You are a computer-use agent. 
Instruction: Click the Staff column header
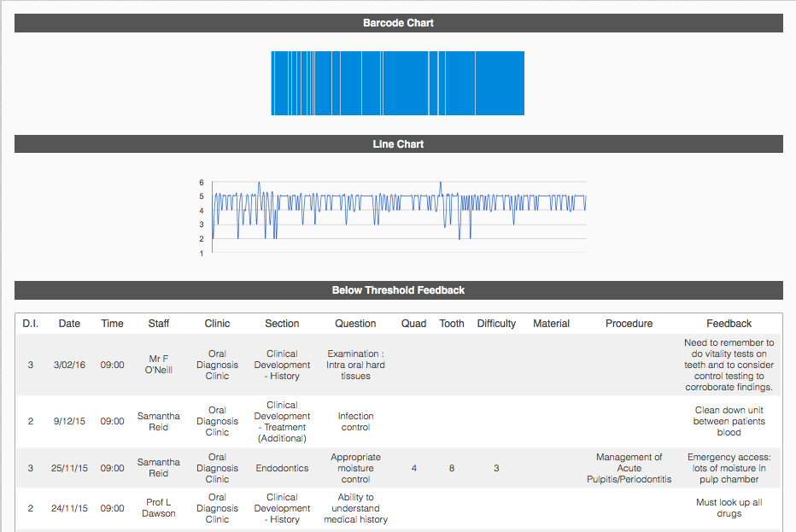click(158, 324)
